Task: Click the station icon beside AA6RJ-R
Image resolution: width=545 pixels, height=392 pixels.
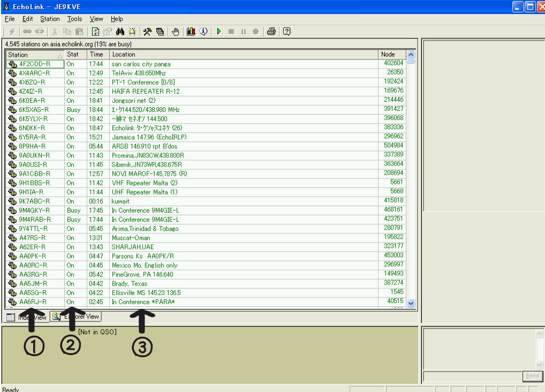Action: pos(12,302)
